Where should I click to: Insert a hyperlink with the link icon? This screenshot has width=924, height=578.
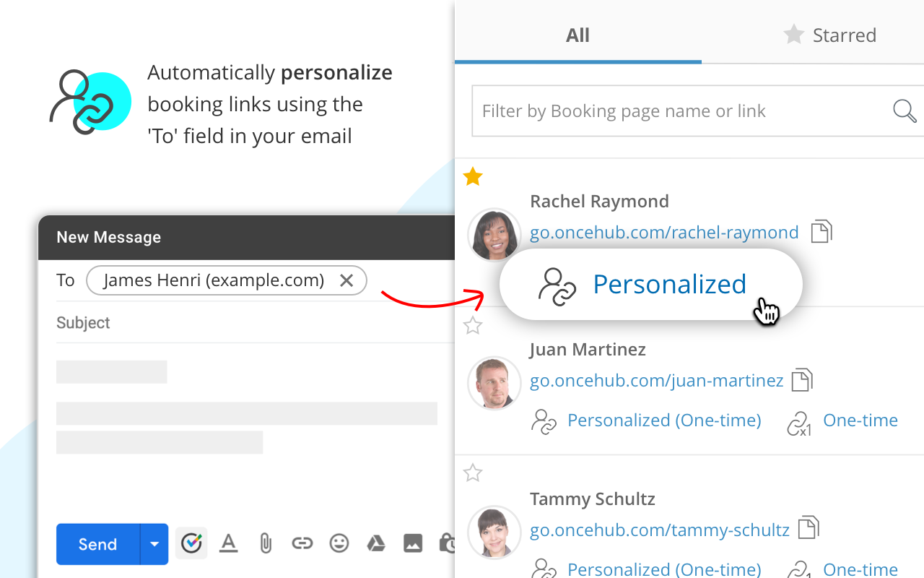coord(302,543)
